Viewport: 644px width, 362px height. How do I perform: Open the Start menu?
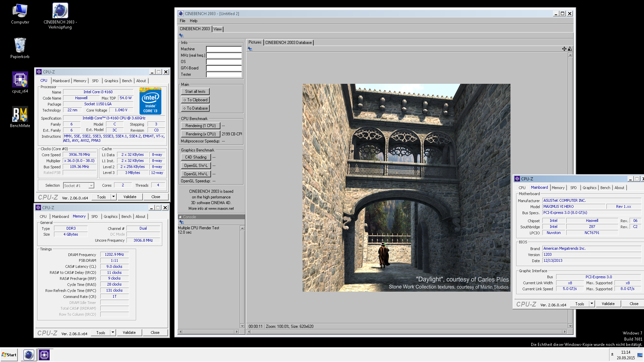point(9,355)
